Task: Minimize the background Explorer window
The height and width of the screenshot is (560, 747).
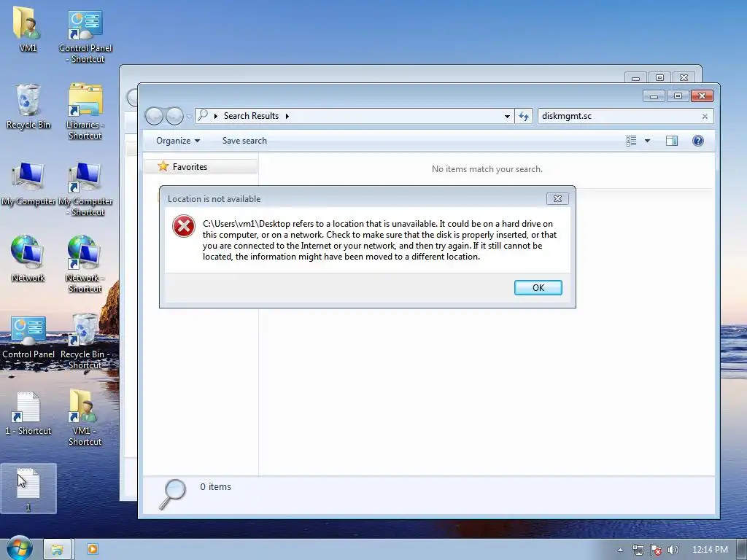Action: click(635, 77)
